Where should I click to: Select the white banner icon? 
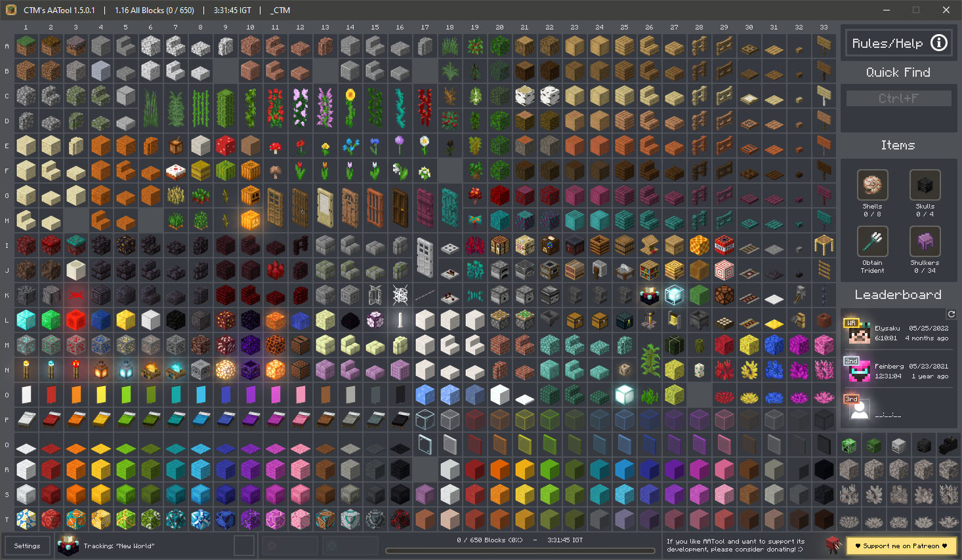click(26, 395)
